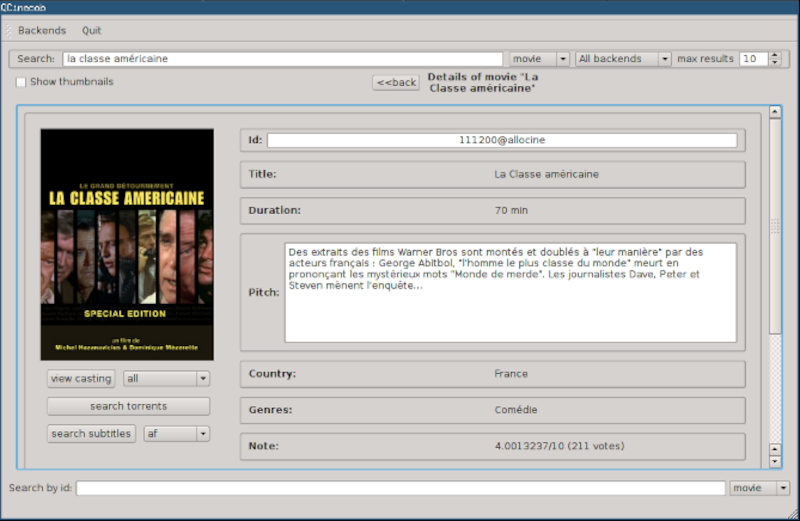
Task: Increase max results with up arrow
Action: tap(774, 55)
